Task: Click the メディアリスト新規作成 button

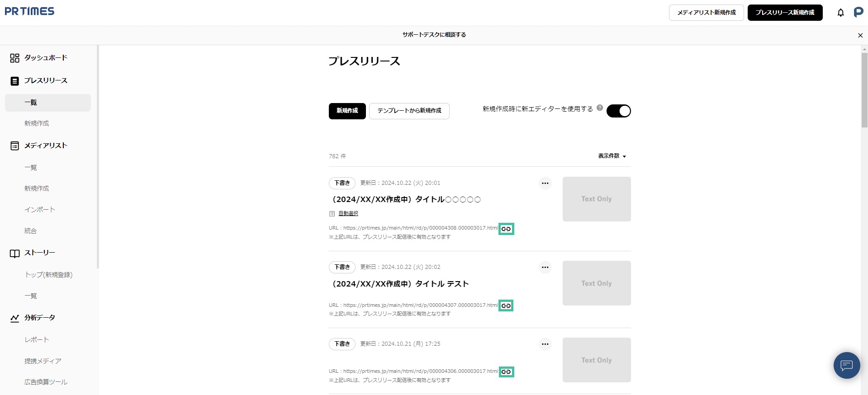Action: 706,13
